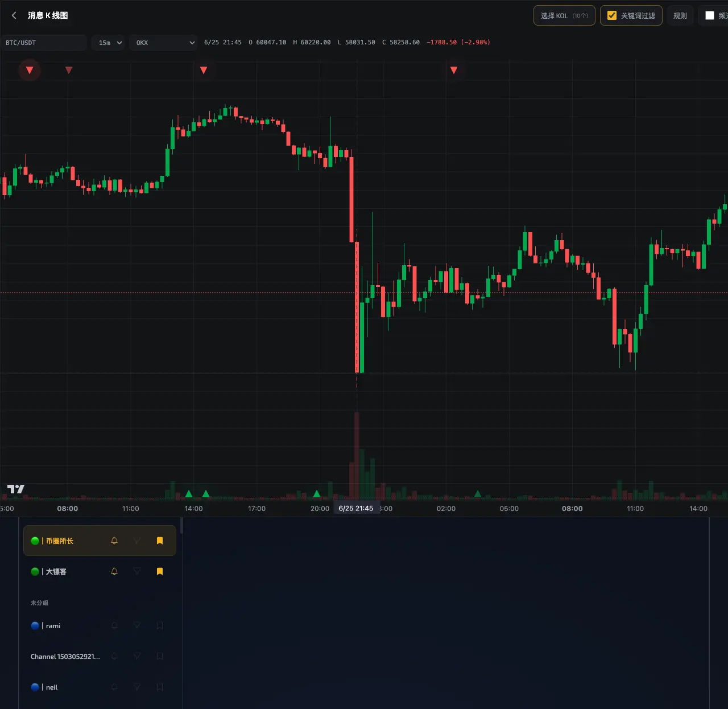Toggle the 关键词过滤 checkbox
Viewport: 728px width, 709px height.
pyautogui.click(x=612, y=15)
